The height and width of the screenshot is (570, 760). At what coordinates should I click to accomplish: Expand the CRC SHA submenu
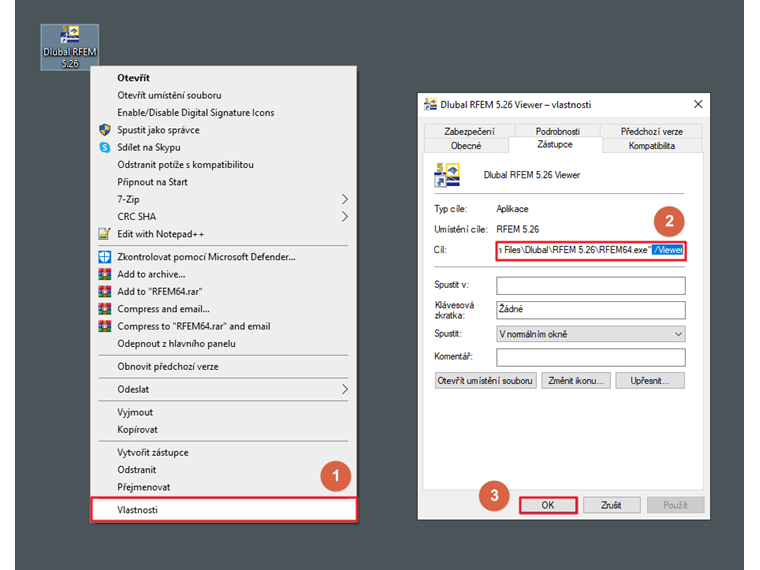point(223,217)
